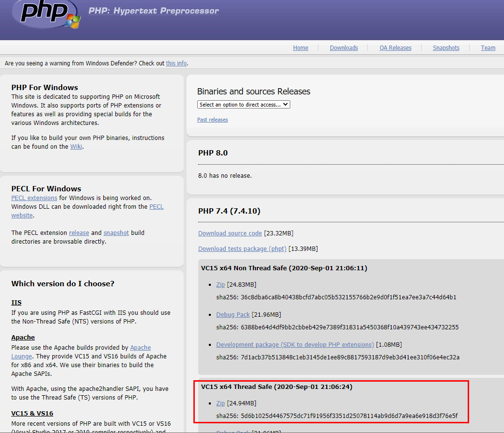504x433 pixels.
Task: Download Debug Pack [21.96MB] for Non Thread Safe
Action: [233, 314]
